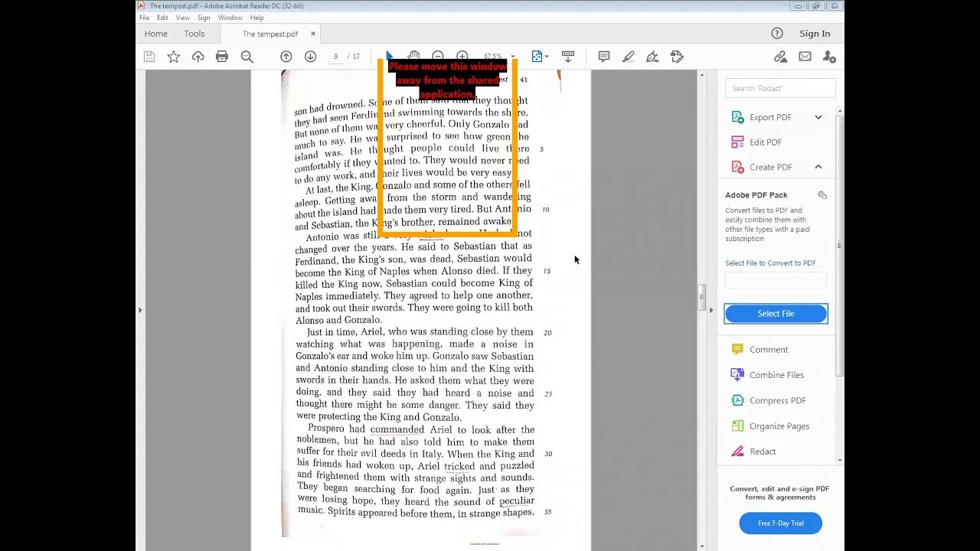Print the document using the printer icon
The width and height of the screenshot is (980, 551).
pos(222,57)
